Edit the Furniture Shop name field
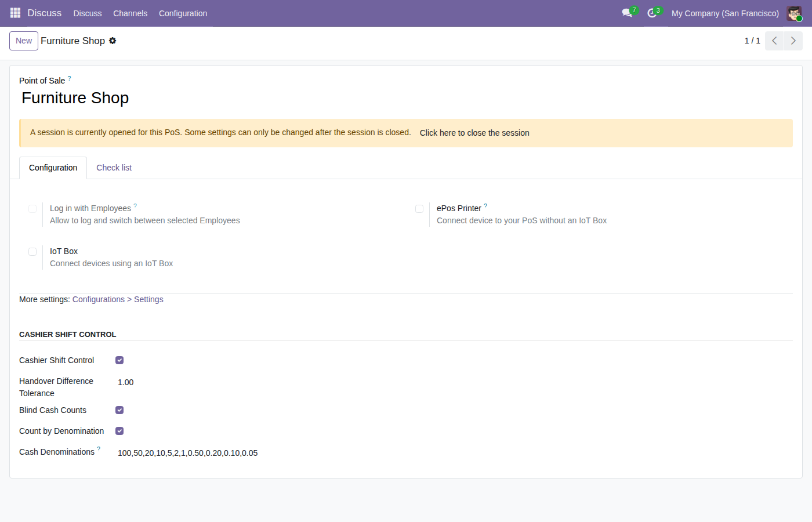812x522 pixels. 406,98
